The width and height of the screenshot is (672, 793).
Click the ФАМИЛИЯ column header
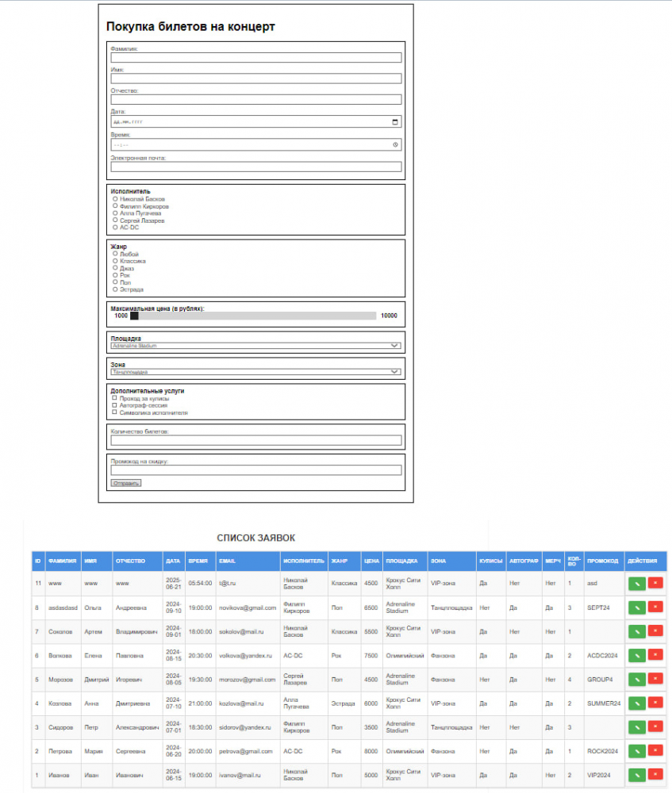[62, 561]
